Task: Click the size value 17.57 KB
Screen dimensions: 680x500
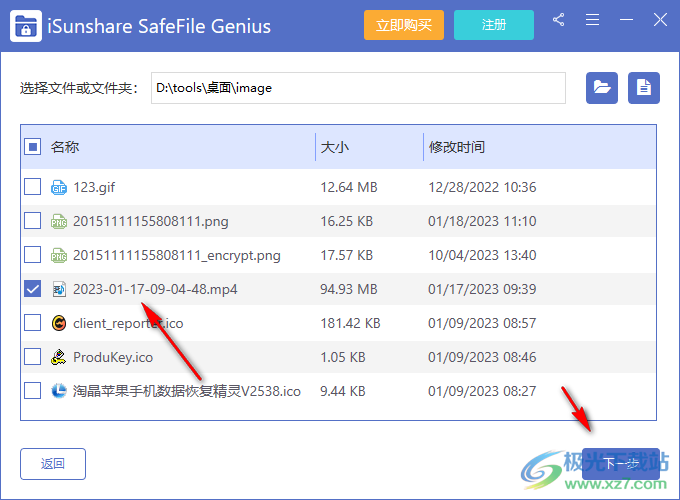Action: [x=347, y=255]
